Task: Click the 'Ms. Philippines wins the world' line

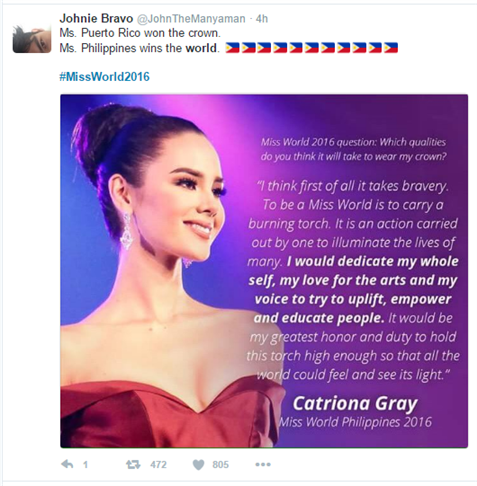Action: click(139, 48)
